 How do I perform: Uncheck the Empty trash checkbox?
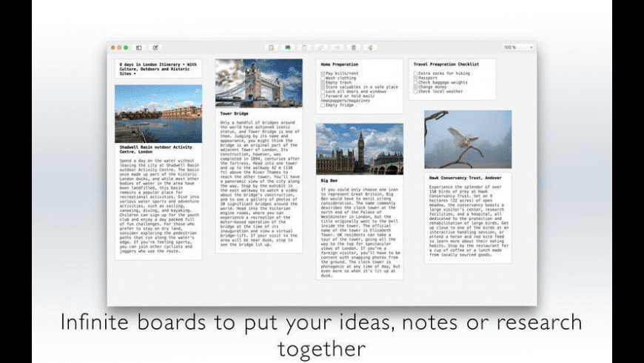pos(323,83)
